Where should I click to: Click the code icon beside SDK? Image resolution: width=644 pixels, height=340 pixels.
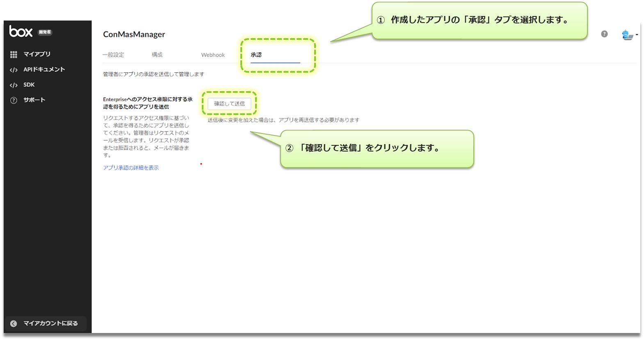14,85
